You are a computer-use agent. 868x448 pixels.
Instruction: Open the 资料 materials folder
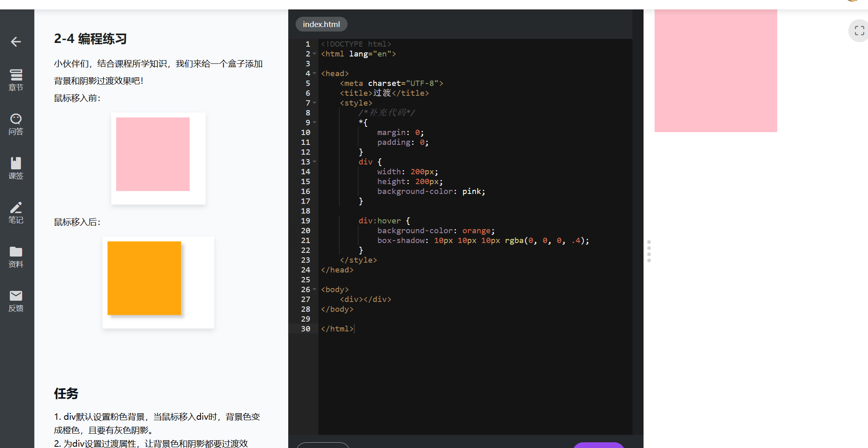tap(16, 257)
